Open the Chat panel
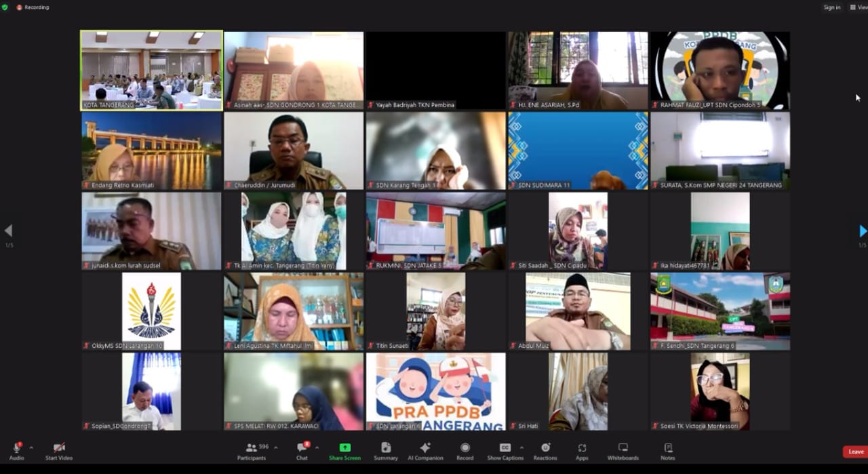Image resolution: width=868 pixels, height=474 pixels. [302, 450]
